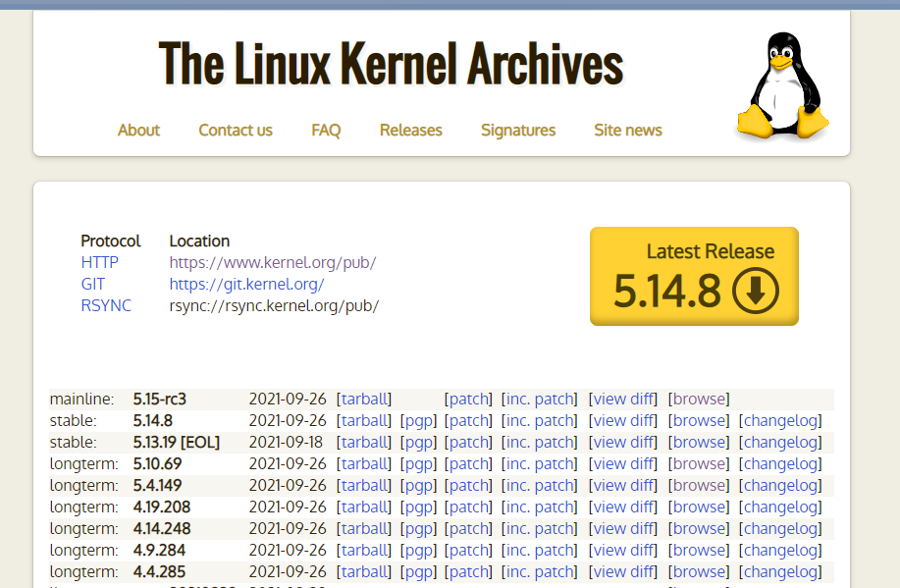Download Latest Release 5.14.8 button
Image resolution: width=900 pixels, height=588 pixels.
(694, 276)
